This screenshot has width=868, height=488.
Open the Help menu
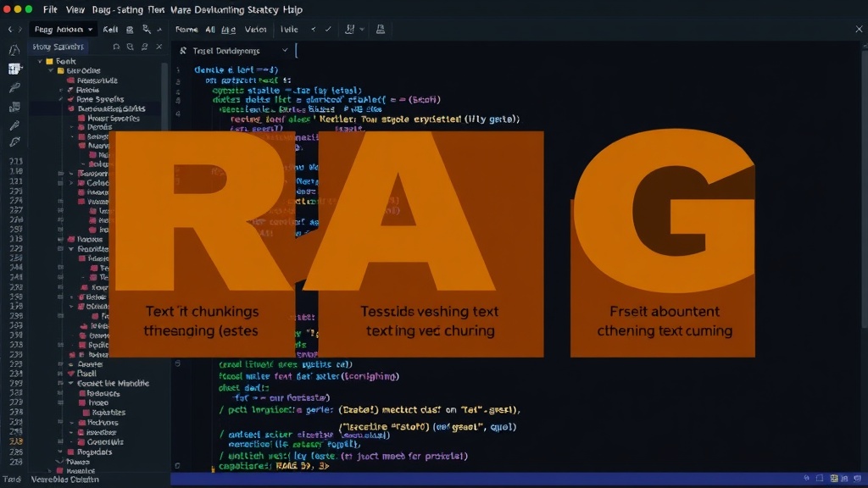(292, 9)
